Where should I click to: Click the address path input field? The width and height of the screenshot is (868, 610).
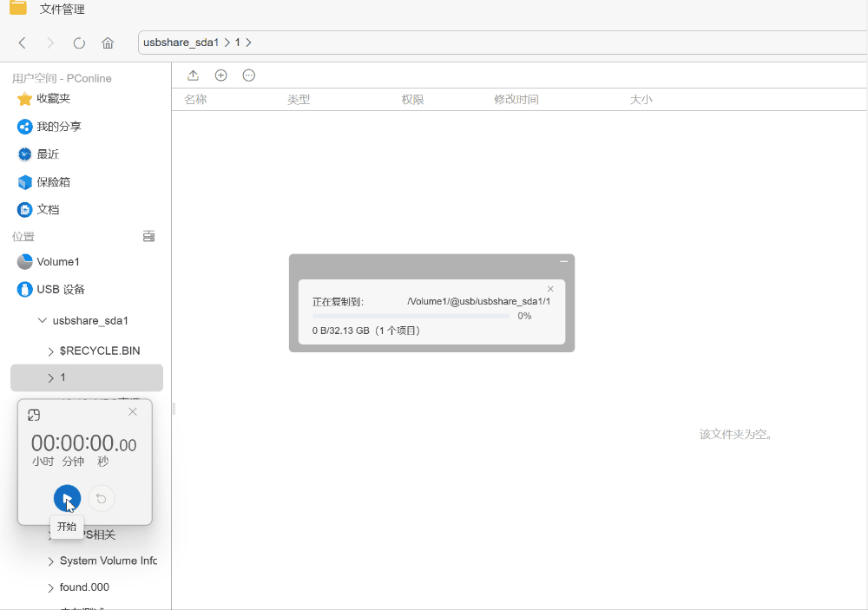pos(521,43)
